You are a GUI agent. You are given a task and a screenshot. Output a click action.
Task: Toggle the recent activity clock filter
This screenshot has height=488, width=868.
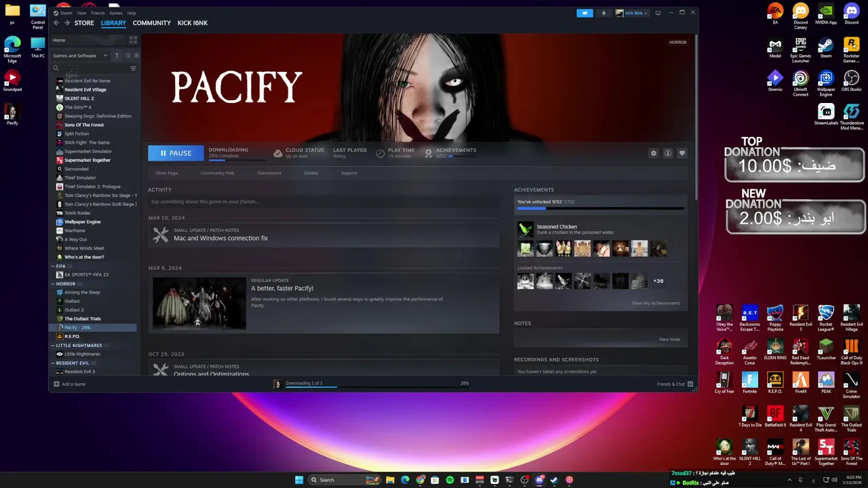(x=127, y=56)
